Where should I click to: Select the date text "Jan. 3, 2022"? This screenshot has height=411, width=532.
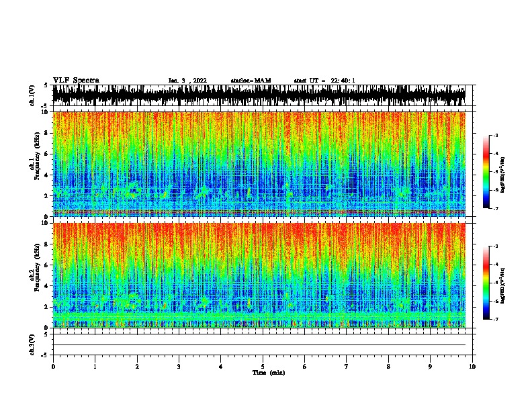click(x=187, y=81)
